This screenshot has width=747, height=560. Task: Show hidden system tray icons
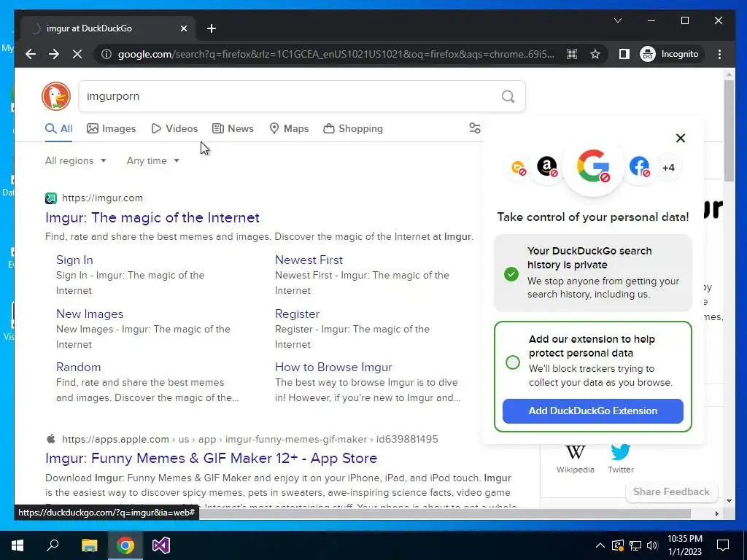coord(600,545)
